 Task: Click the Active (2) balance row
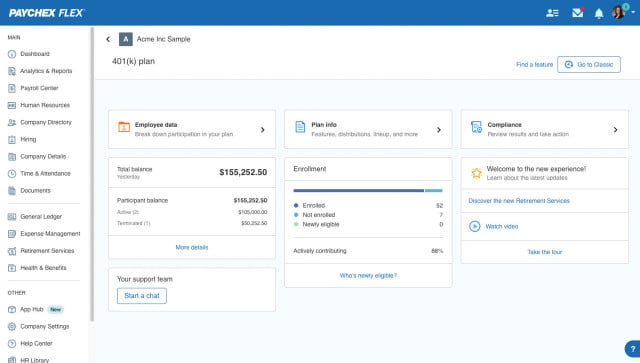coord(192,212)
